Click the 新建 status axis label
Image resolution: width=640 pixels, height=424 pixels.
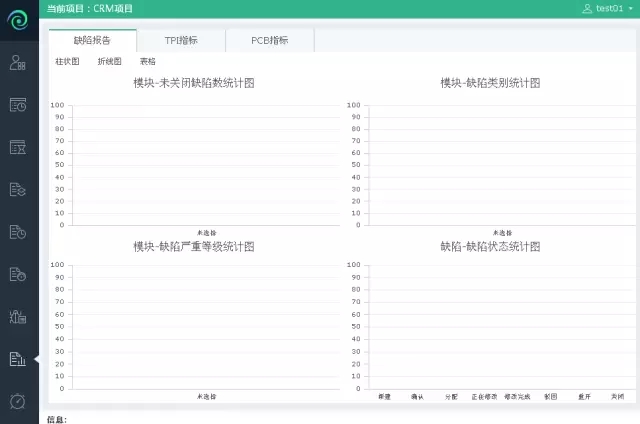coord(384,397)
